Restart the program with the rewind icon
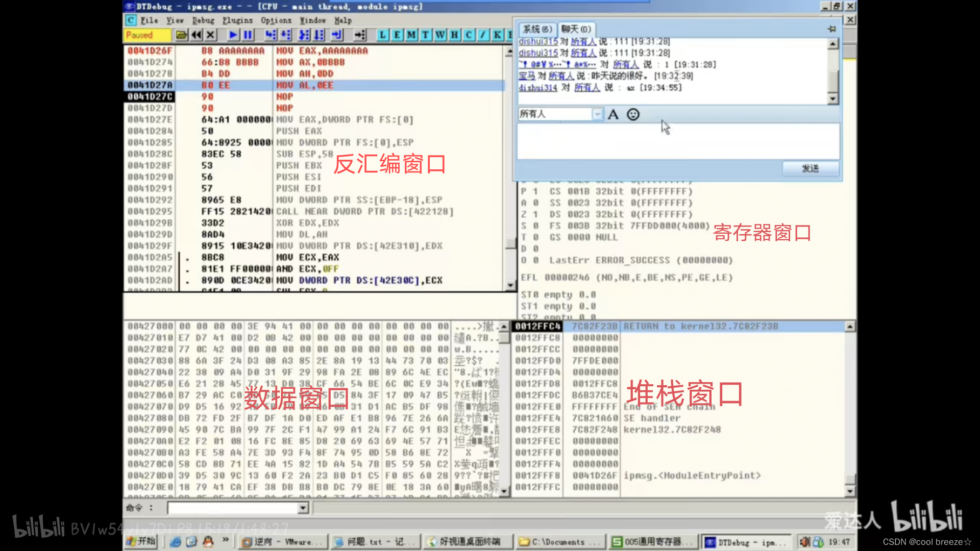 coord(196,35)
